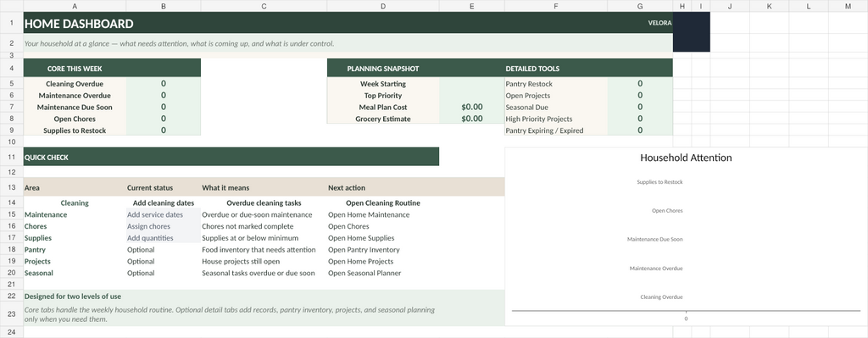Click the Add cleaning dates status cell
868x338 pixels.
(x=164, y=203)
